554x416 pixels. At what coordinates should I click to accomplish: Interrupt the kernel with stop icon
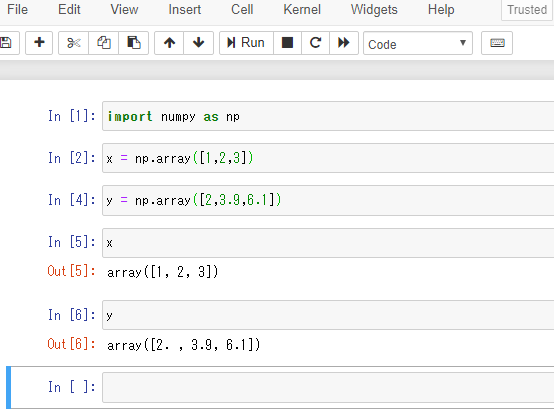[287, 43]
